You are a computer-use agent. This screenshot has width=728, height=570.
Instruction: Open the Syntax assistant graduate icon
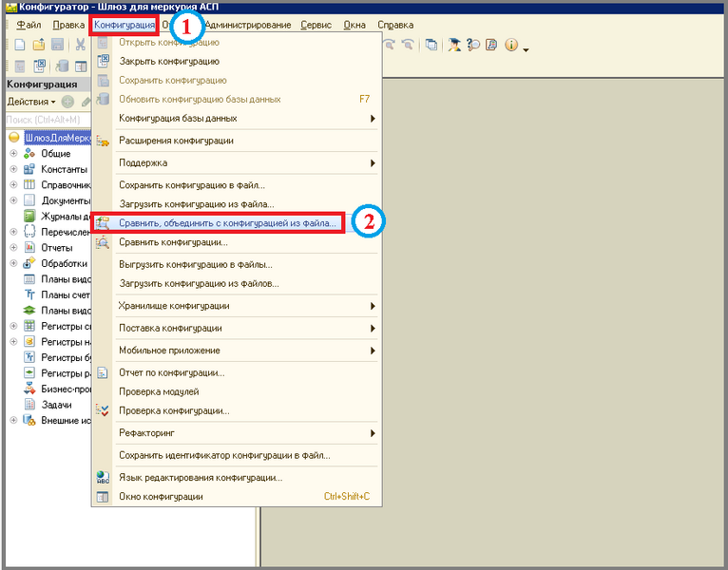(x=454, y=45)
